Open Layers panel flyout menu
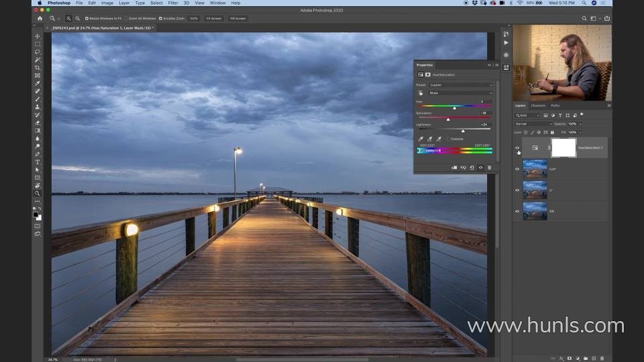 coord(608,105)
